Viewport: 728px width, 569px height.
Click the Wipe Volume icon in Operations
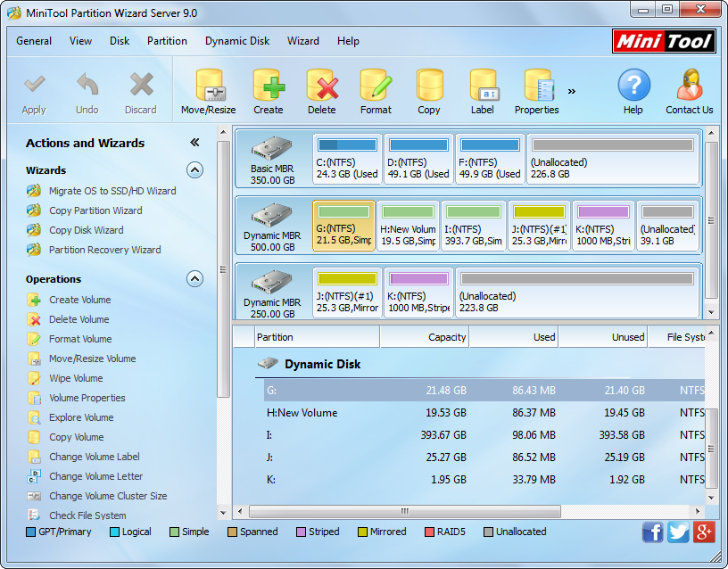(34, 378)
